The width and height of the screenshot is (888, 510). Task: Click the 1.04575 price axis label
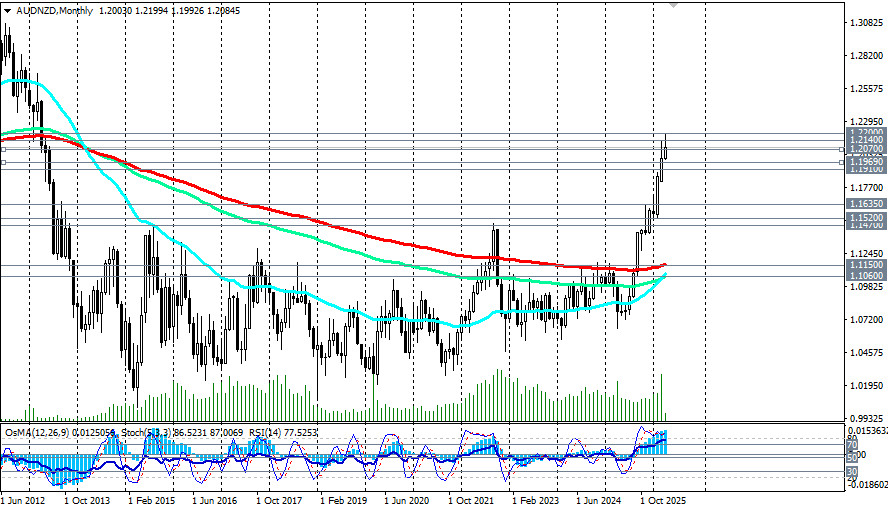866,353
